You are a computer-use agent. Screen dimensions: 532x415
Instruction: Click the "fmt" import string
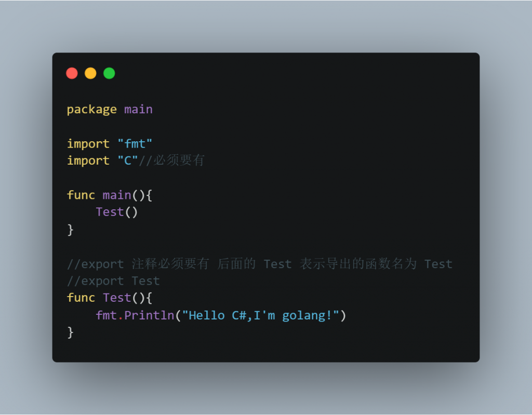[x=135, y=143]
